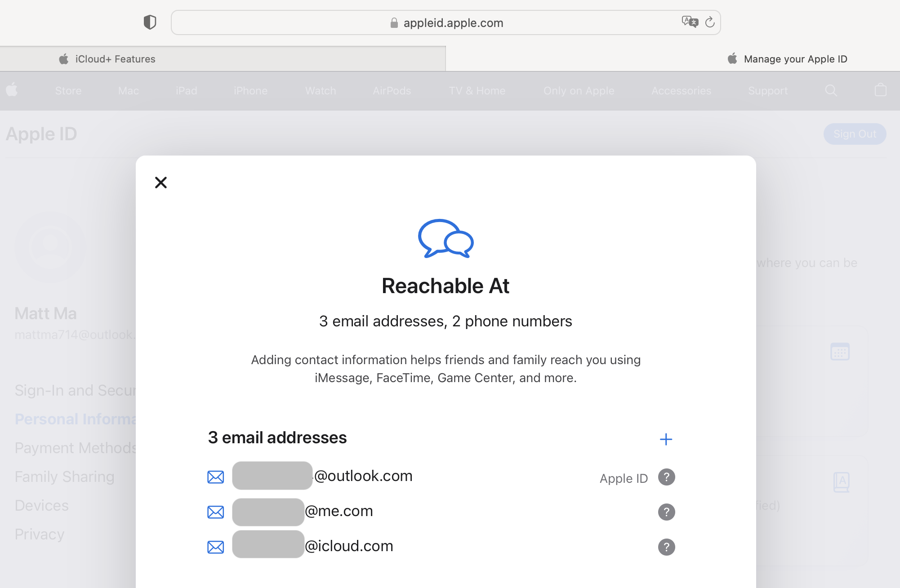Close the Reachable At dialog
This screenshot has height=588, width=900.
(x=160, y=183)
